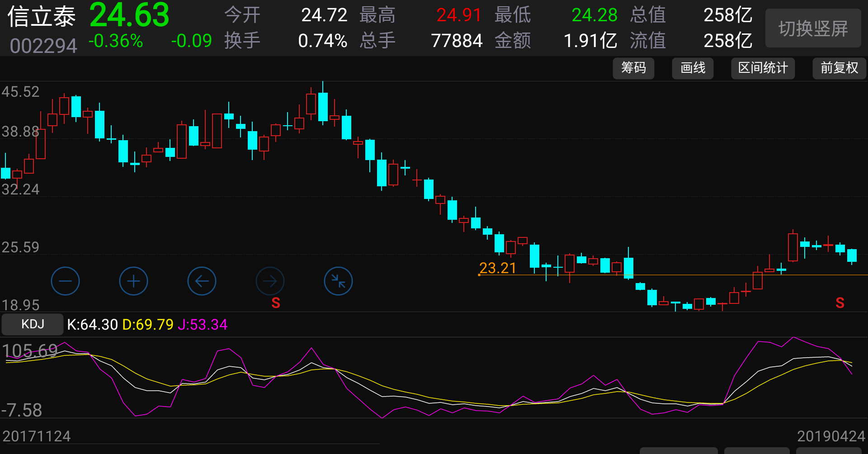Image resolution: width=868 pixels, height=454 pixels.
Task: Click the percent change -0.36%
Action: (116, 41)
